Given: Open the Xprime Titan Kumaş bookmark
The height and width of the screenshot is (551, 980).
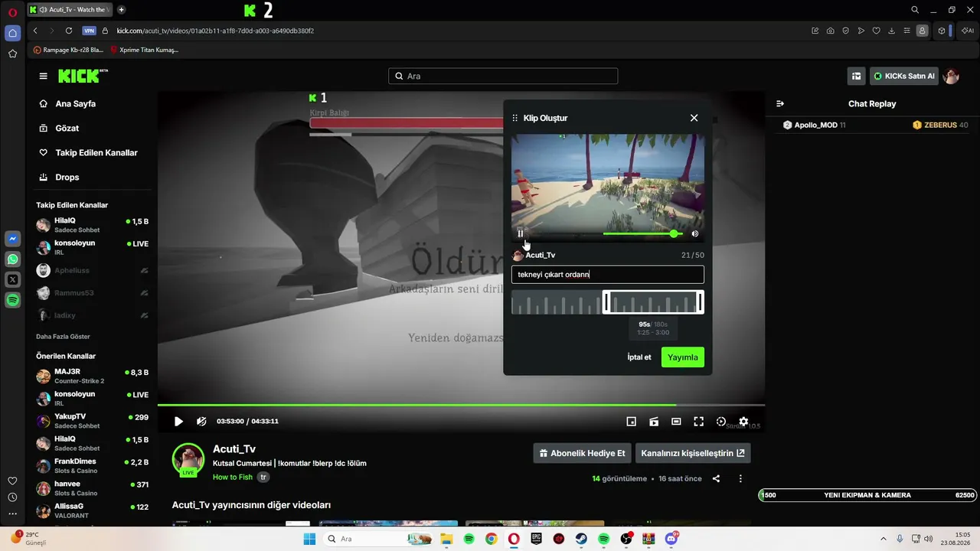Looking at the screenshot, I should (144, 50).
